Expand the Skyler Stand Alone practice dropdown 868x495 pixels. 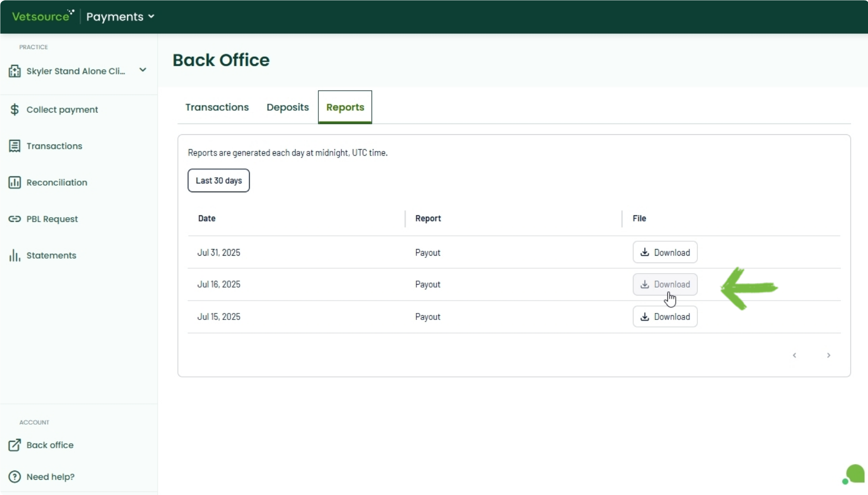click(x=143, y=70)
